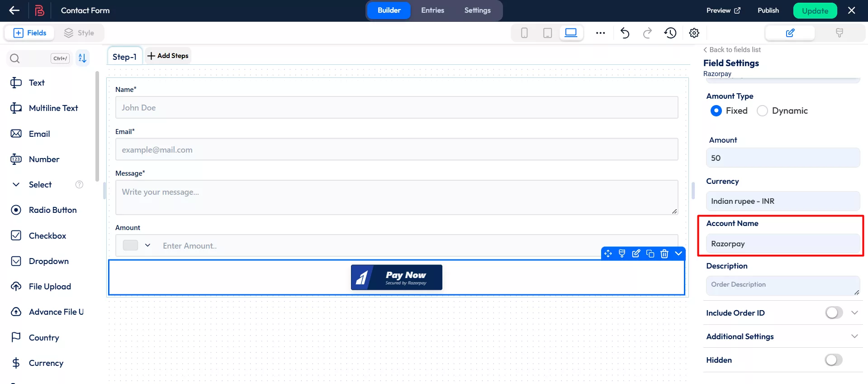Click the Message textarea in form
Viewport: 868px width, 384px height.
pyautogui.click(x=397, y=197)
